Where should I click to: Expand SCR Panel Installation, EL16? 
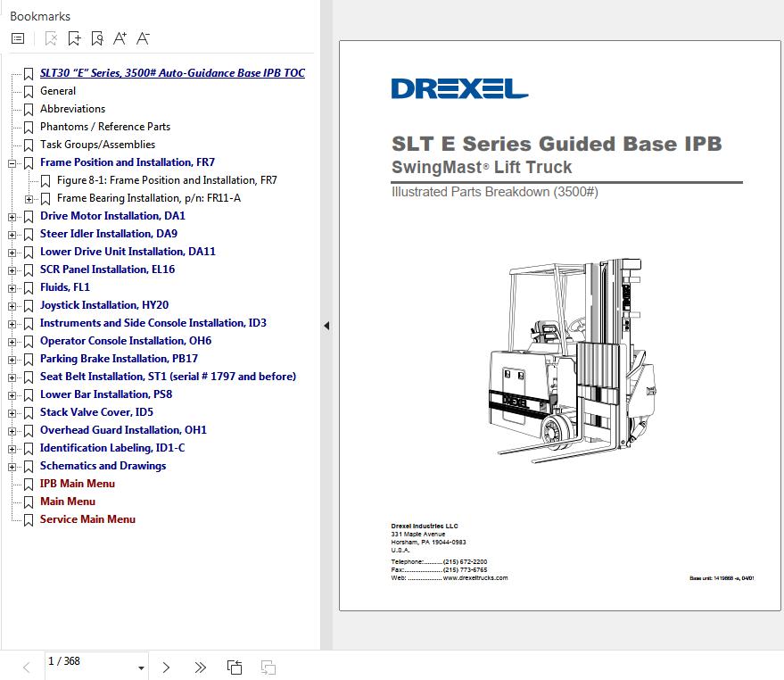pyautogui.click(x=12, y=270)
